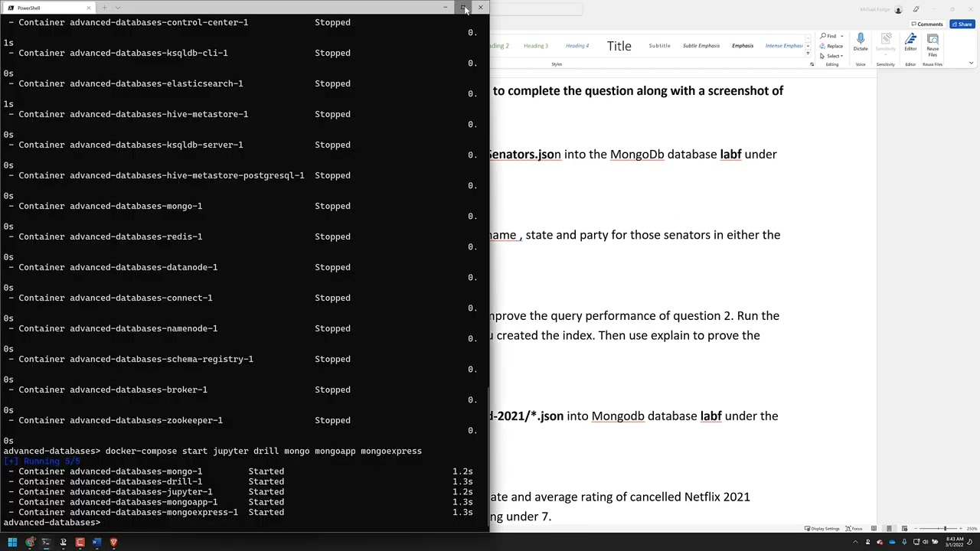Image resolution: width=980 pixels, height=551 pixels.
Task: Open the Select dropdown in Editing group
Action: 831,56
